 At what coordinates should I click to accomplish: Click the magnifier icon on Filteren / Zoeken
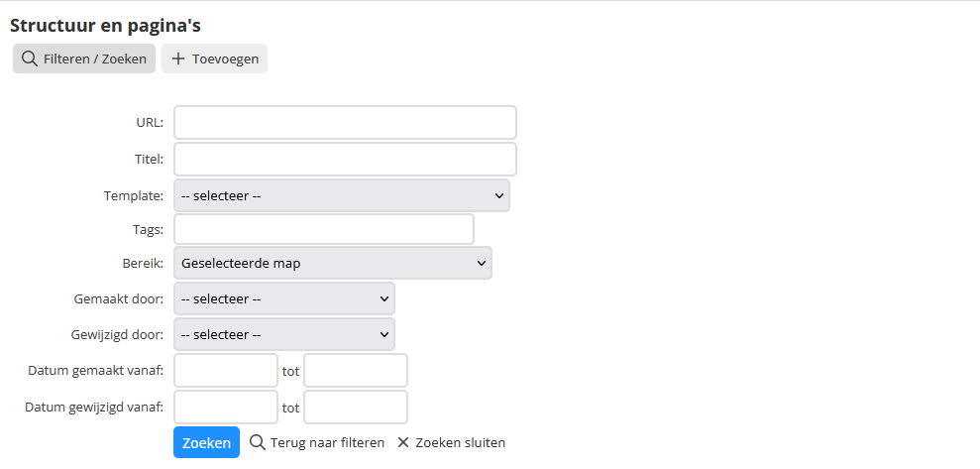29,59
